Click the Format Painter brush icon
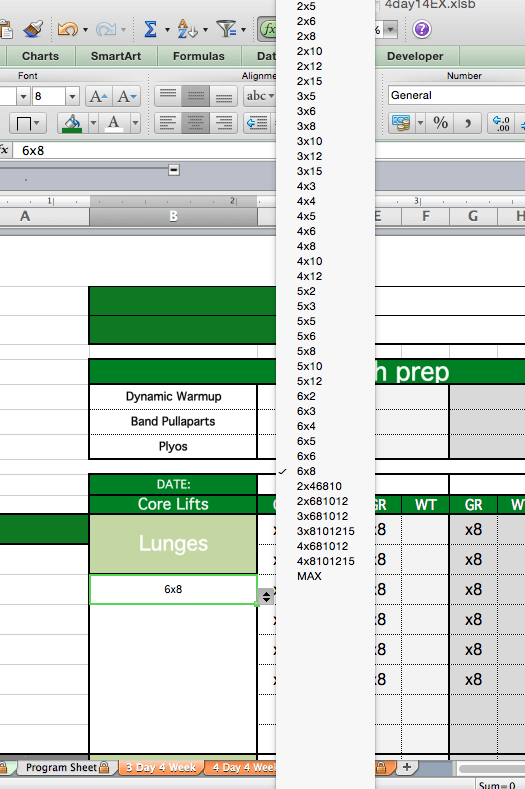Image resolution: width=525 pixels, height=789 pixels. [x=33, y=29]
